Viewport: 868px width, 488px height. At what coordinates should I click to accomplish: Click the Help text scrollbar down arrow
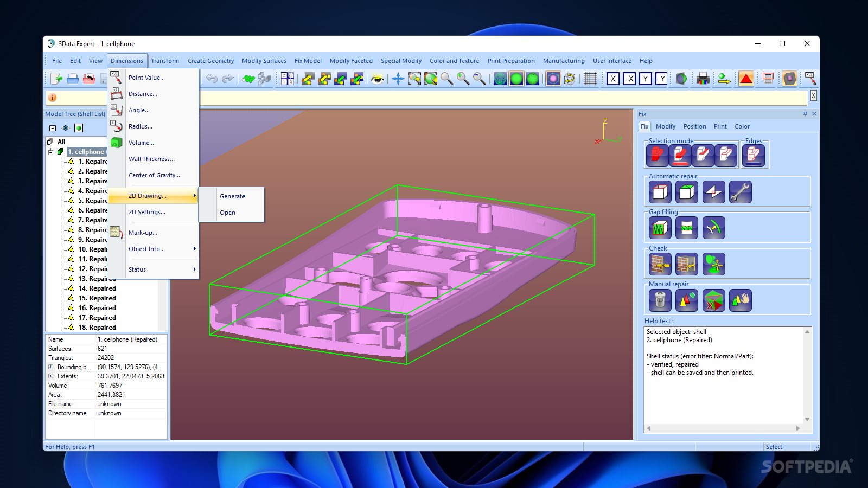[807, 419]
